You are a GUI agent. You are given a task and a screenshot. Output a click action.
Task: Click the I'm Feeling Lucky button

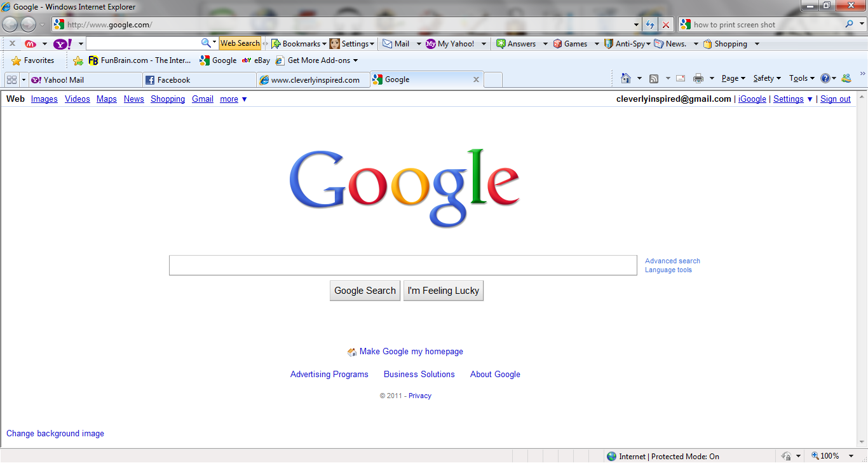444,291
